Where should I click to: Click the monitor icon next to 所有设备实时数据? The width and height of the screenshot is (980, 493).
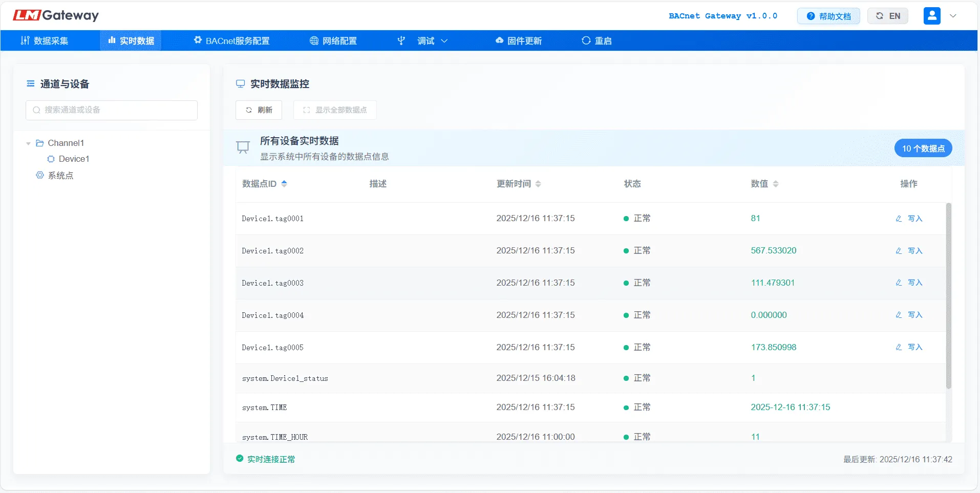click(x=242, y=147)
